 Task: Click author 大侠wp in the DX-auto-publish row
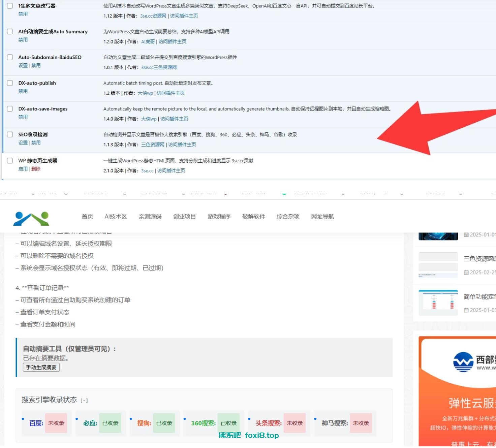145,93
